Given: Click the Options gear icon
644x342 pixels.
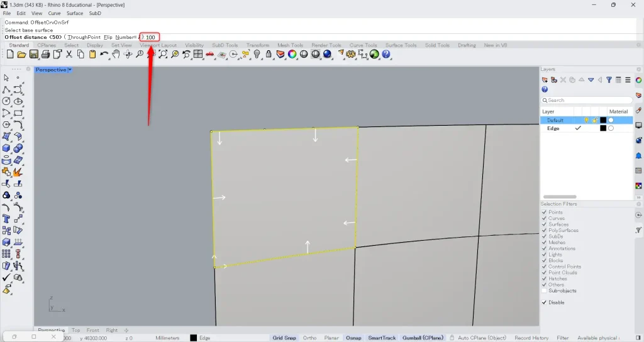Looking at the screenshot, I should pyautogui.click(x=351, y=54).
